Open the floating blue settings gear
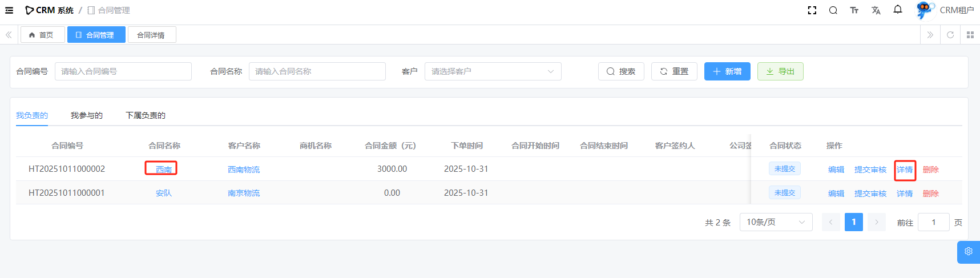This screenshot has height=278, width=980. 969,252
